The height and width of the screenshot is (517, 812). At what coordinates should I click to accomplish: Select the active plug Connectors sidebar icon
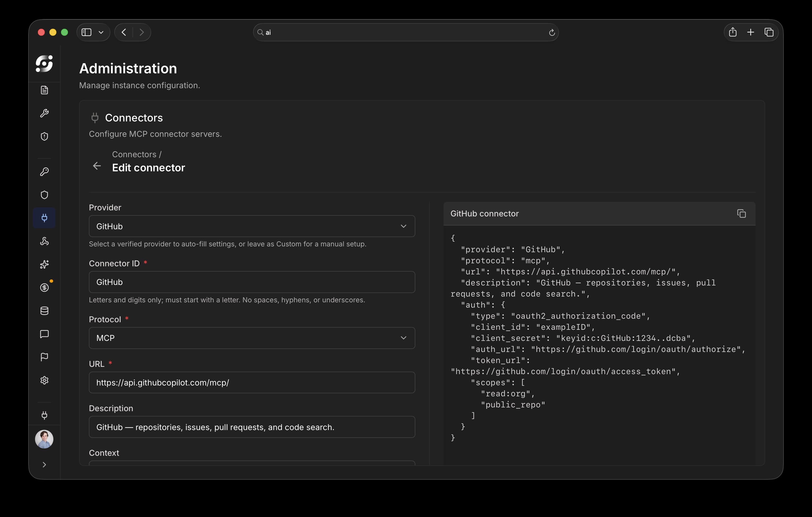click(44, 218)
